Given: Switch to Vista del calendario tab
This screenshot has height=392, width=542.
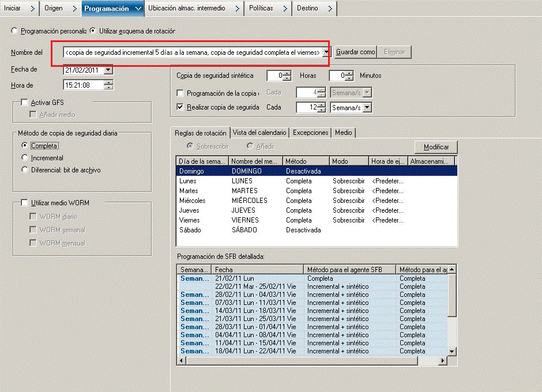Looking at the screenshot, I should (259, 133).
